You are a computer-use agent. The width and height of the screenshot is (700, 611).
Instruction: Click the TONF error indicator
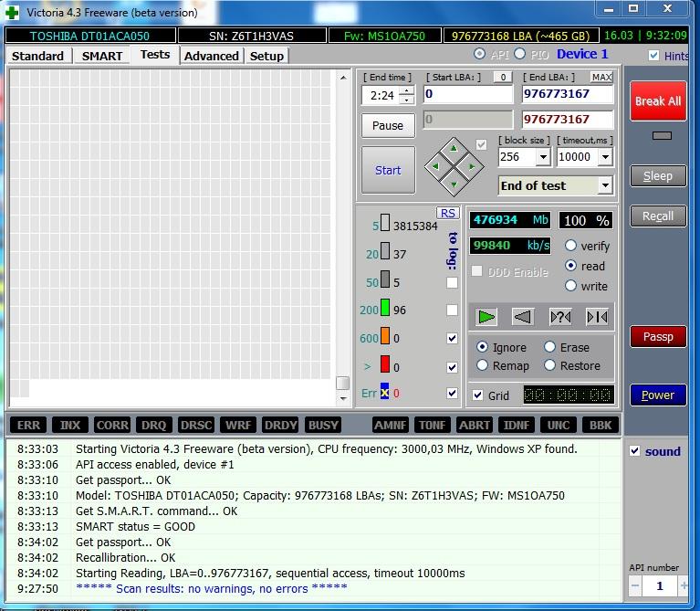coord(433,425)
